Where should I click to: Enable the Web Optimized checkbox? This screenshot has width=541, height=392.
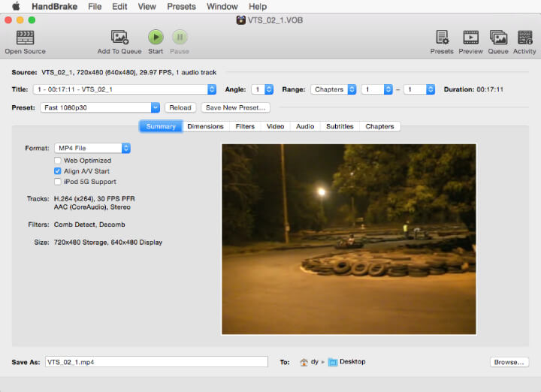point(58,161)
